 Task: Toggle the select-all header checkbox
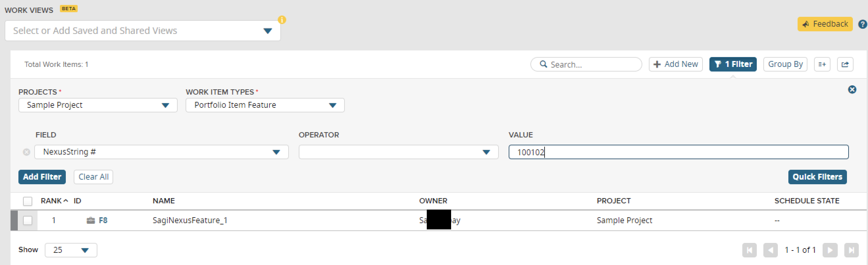pos(28,201)
